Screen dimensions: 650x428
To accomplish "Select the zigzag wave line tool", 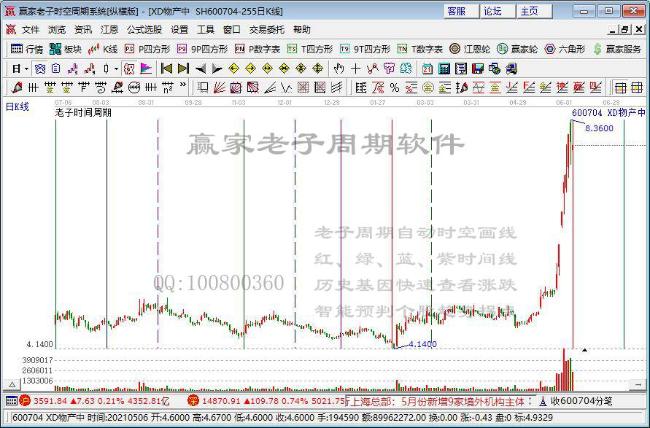I will [x=286, y=88].
